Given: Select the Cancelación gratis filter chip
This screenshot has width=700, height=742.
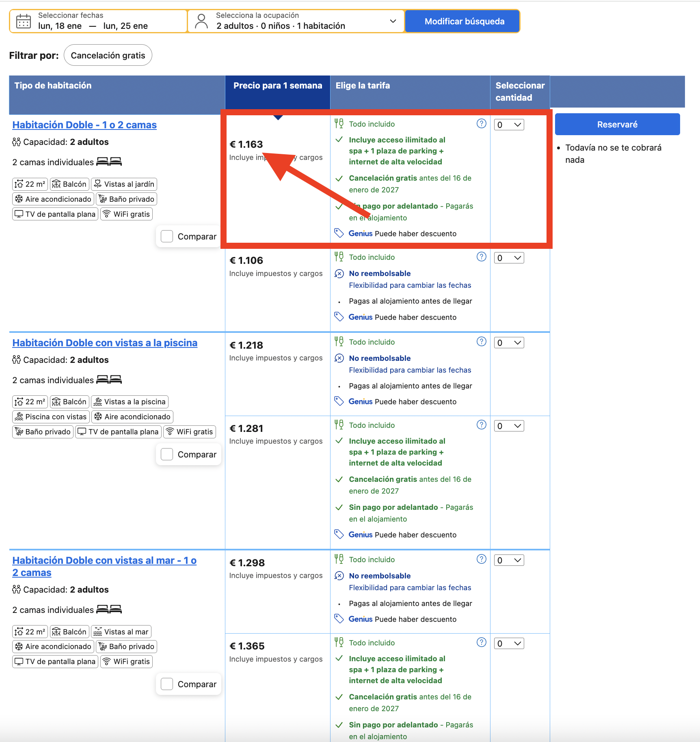Looking at the screenshot, I should click(108, 55).
